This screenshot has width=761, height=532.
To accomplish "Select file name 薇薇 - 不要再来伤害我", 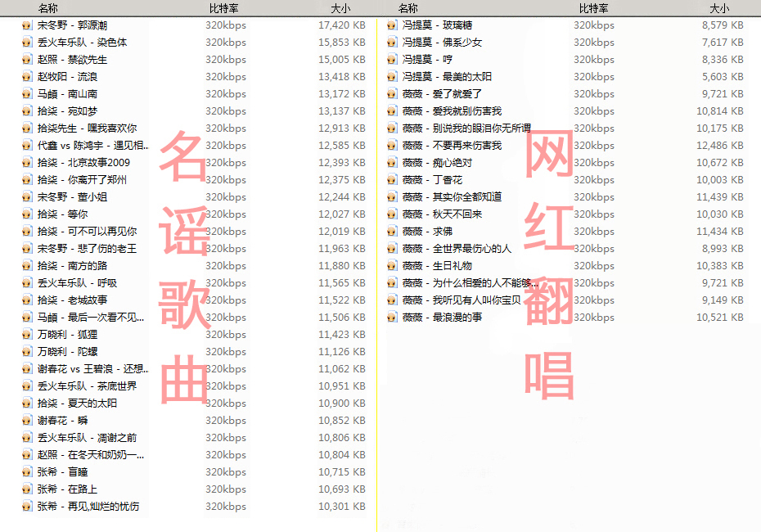I will click(452, 146).
